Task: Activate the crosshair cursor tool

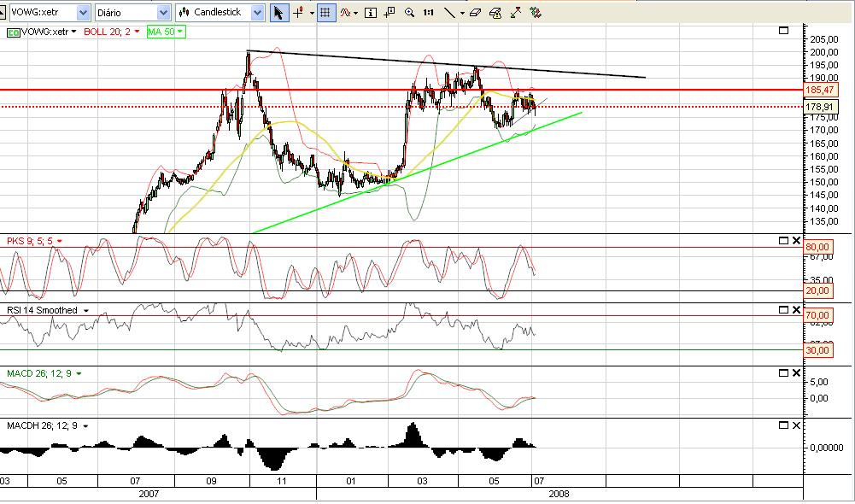Action: pyautogui.click(x=298, y=12)
